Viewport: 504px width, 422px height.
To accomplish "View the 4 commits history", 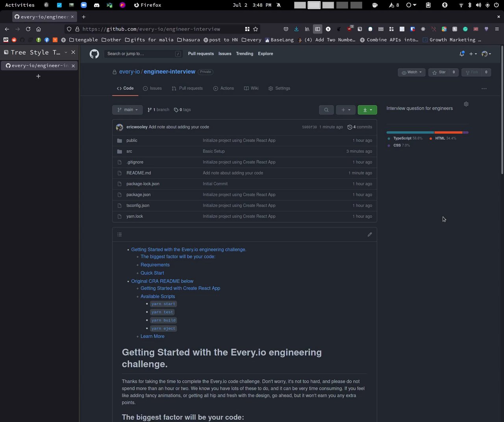I will (360, 127).
